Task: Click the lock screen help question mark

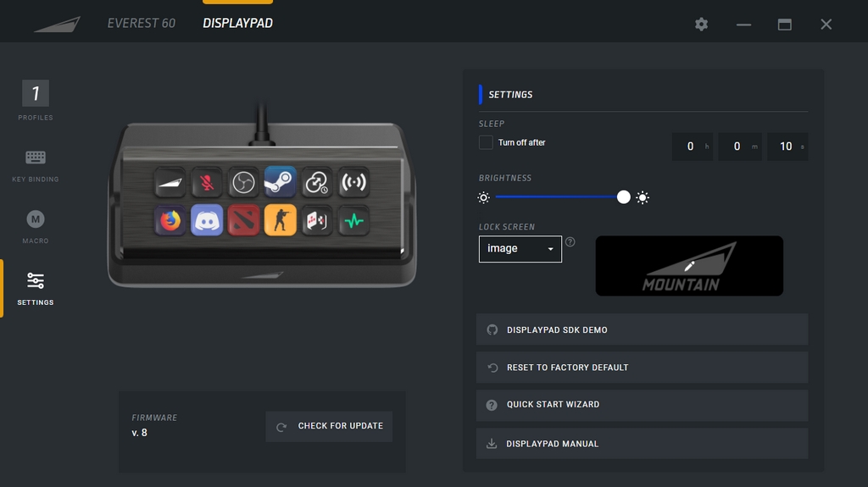Action: tap(570, 242)
